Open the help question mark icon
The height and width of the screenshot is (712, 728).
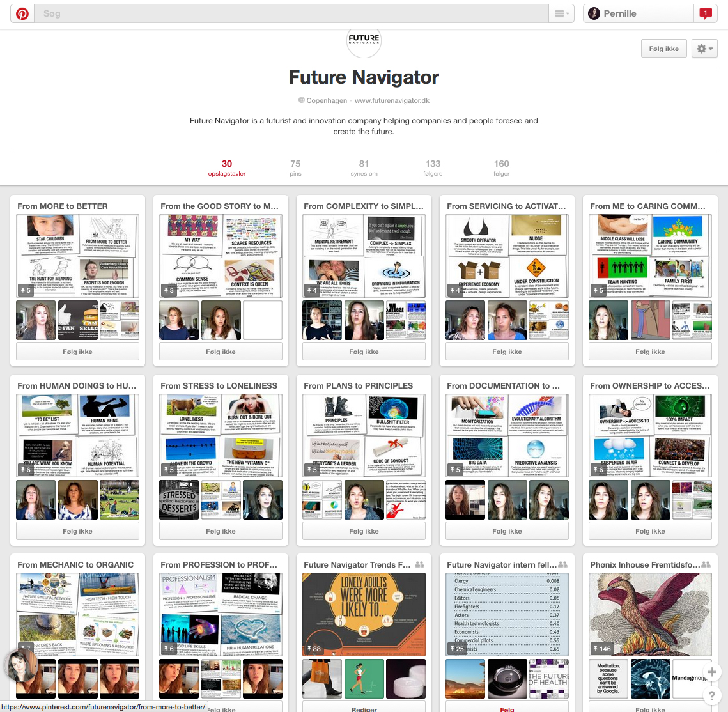click(712, 696)
